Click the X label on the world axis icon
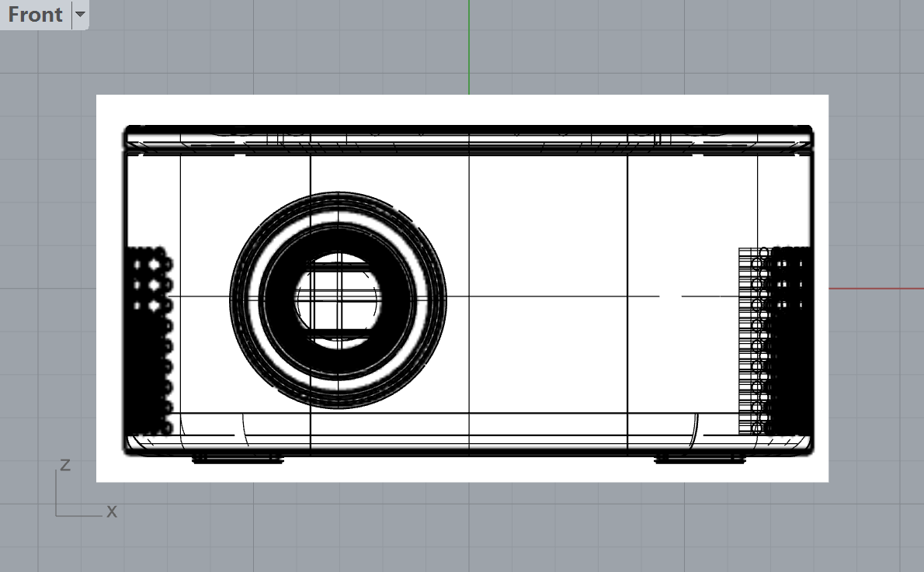This screenshot has height=572, width=924. point(111,511)
